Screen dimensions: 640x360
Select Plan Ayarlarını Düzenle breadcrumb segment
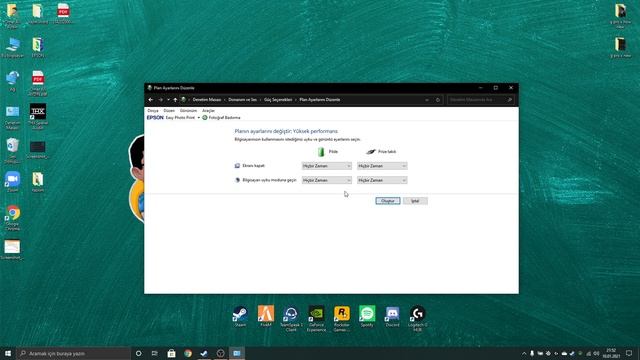[x=320, y=100]
